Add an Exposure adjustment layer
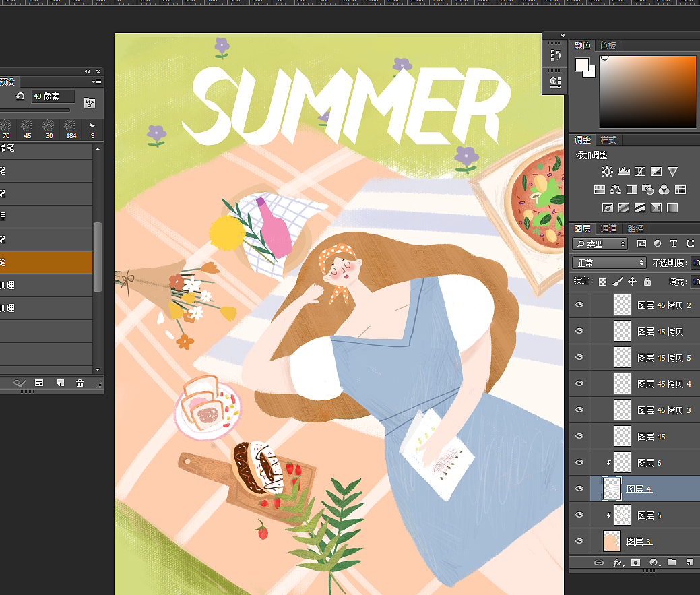This screenshot has width=700, height=595. coord(656,171)
